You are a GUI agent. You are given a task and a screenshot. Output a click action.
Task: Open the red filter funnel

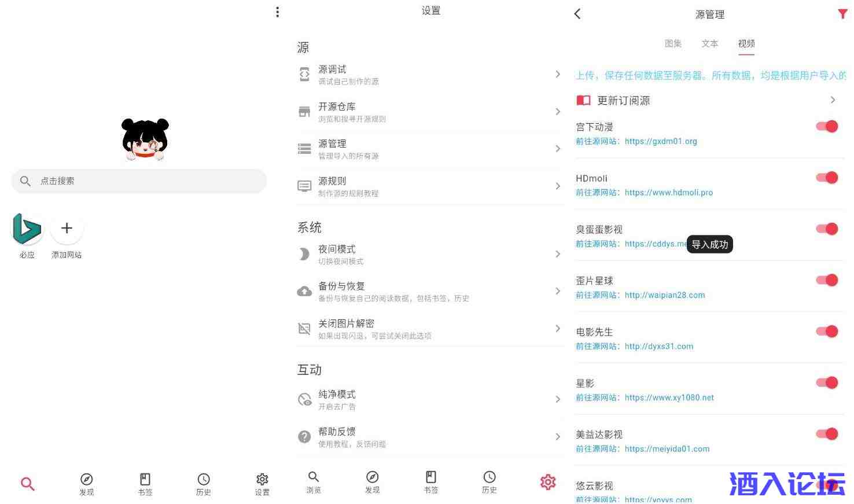coord(842,14)
